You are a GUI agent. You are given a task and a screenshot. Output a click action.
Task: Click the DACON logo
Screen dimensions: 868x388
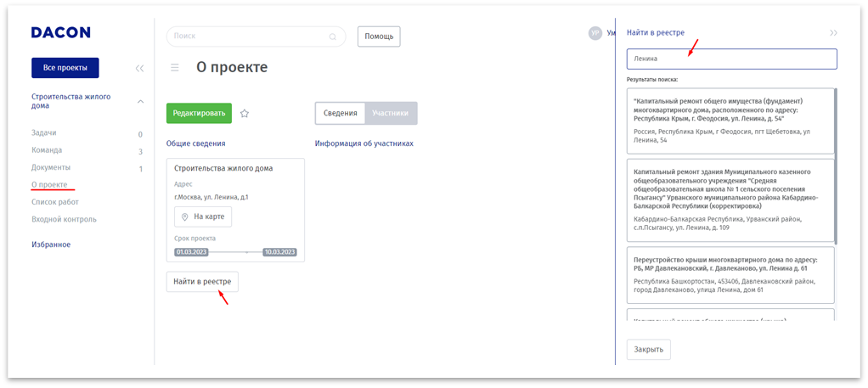pyautogui.click(x=60, y=32)
